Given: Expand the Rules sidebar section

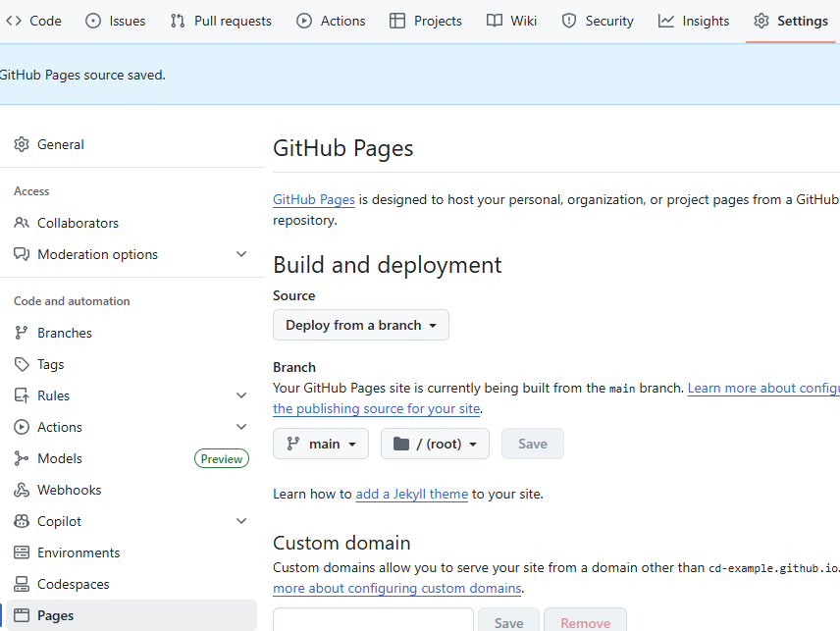Looking at the screenshot, I should point(241,395).
